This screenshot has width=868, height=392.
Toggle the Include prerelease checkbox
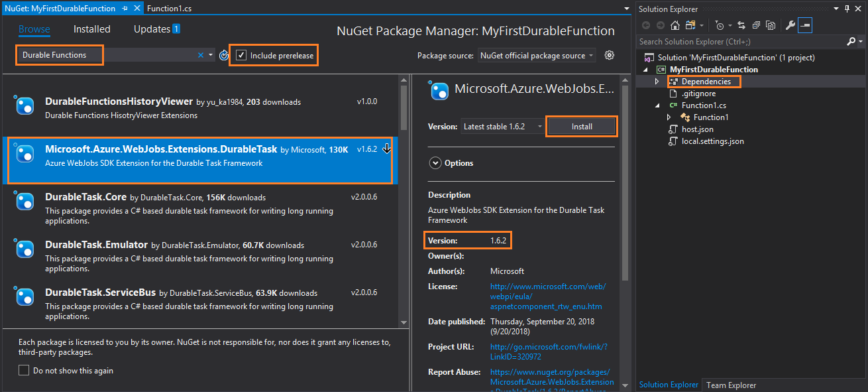pyautogui.click(x=241, y=55)
